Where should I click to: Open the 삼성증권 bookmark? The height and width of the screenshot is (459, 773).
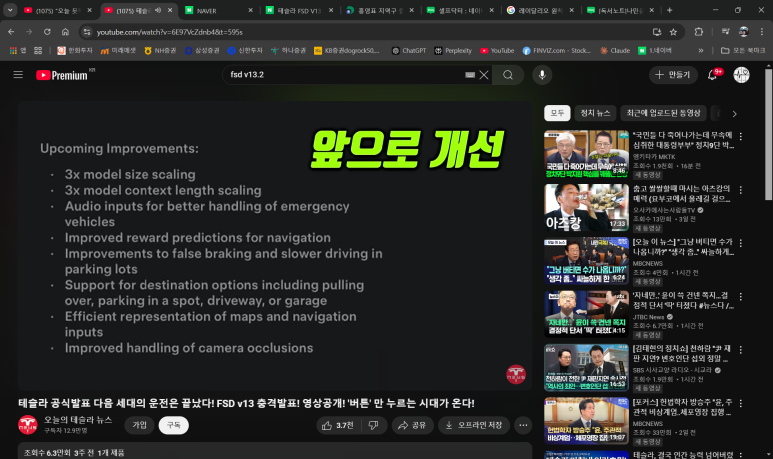[202, 50]
